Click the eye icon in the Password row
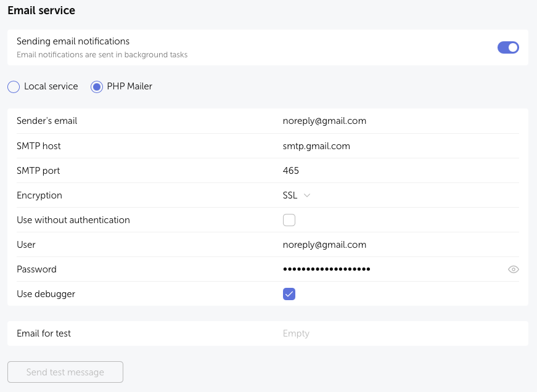Screen dimensions: 537x392 coord(513,269)
